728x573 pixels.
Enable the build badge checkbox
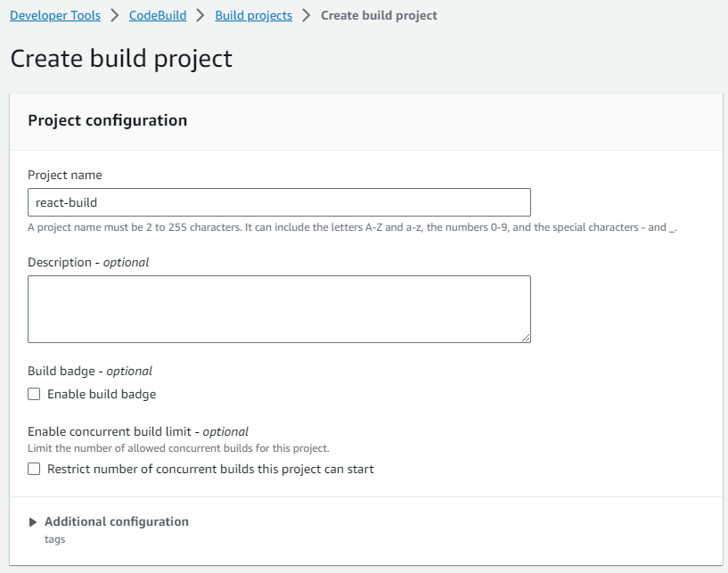coord(34,394)
